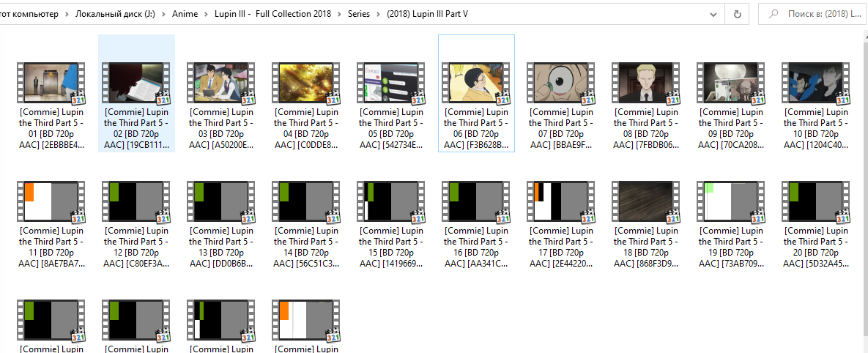Select episode 14 video file icon
Screen dimensions: 868x353
pyautogui.click(x=306, y=201)
